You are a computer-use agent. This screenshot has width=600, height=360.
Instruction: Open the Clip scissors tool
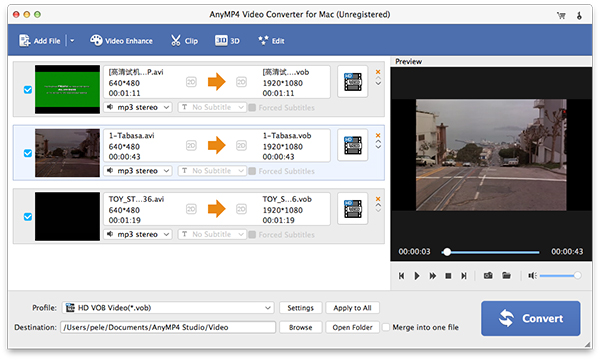click(184, 41)
